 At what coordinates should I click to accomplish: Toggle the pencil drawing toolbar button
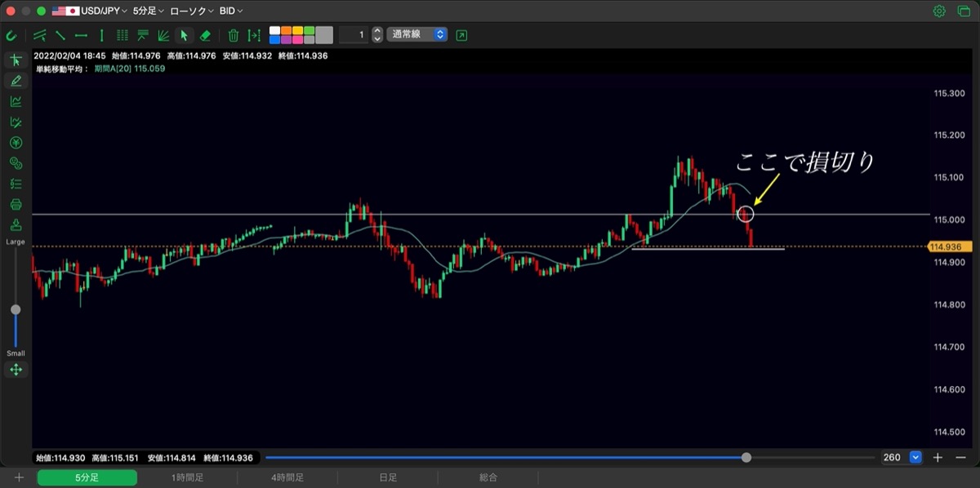pos(16,81)
